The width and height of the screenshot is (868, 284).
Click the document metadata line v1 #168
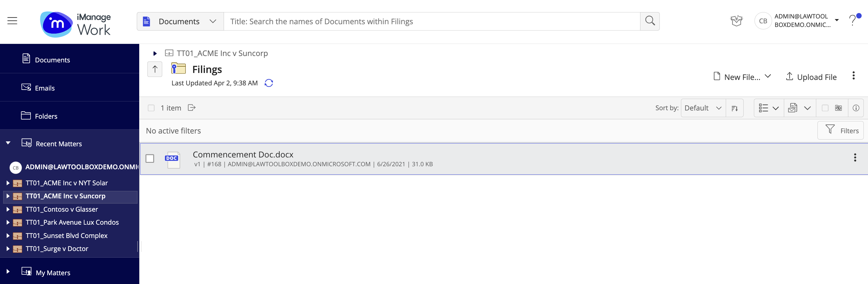coord(313,164)
